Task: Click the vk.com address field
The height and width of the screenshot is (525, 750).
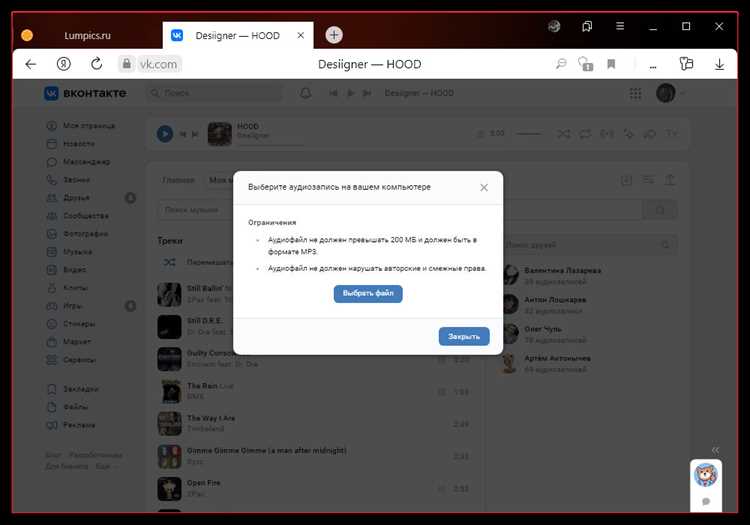Action: click(158, 64)
